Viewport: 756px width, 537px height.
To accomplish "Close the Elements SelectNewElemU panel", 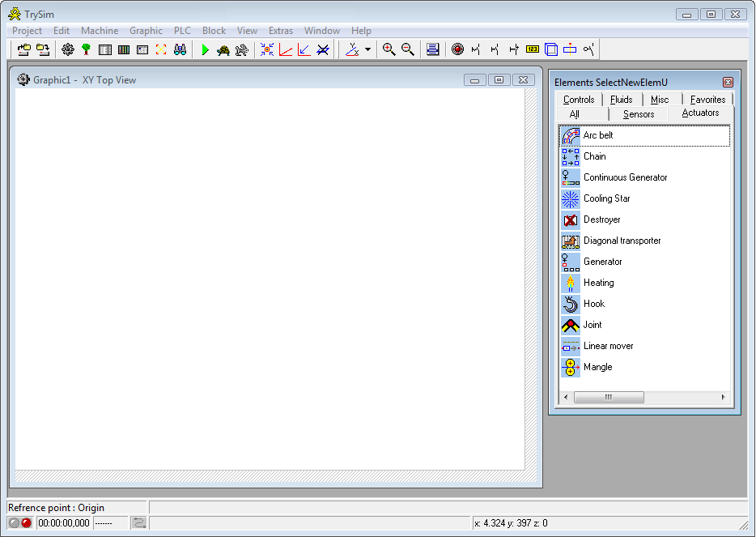I will (728, 83).
